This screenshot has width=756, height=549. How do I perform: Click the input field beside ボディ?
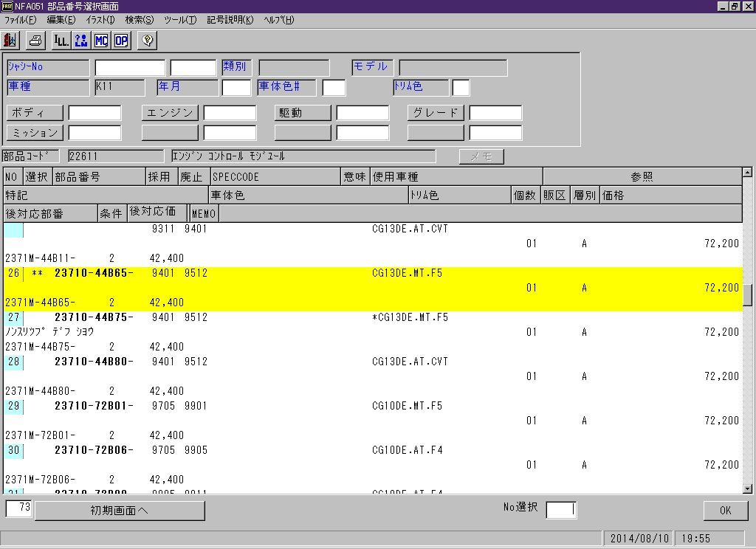pos(95,113)
